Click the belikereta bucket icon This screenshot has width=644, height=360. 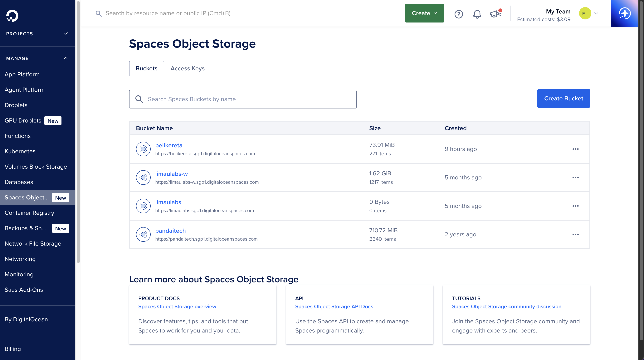coord(143,149)
